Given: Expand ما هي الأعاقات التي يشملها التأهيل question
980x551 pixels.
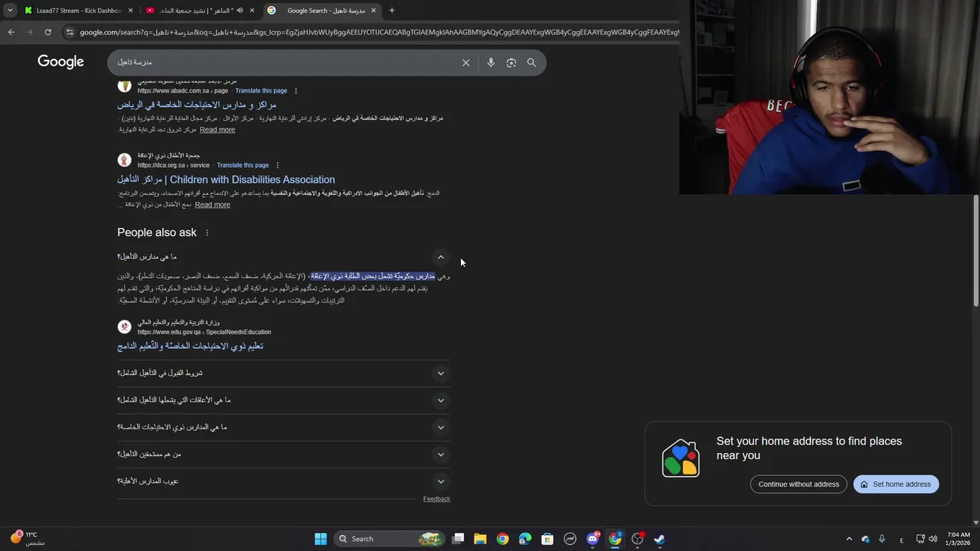Looking at the screenshot, I should click(283, 400).
